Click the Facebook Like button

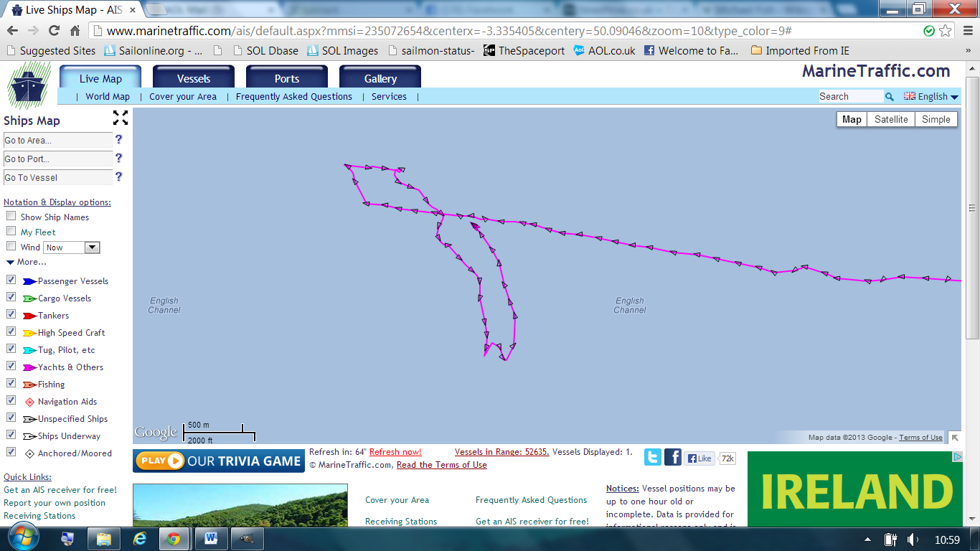700,458
